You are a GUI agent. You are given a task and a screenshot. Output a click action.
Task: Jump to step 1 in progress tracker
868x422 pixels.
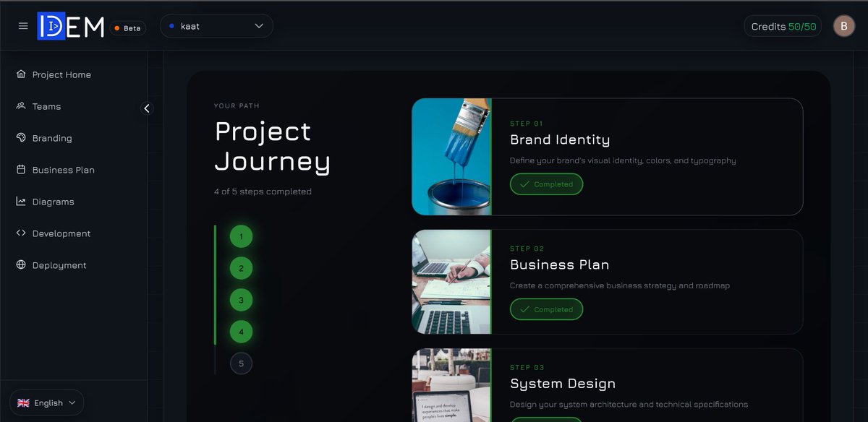pos(241,236)
